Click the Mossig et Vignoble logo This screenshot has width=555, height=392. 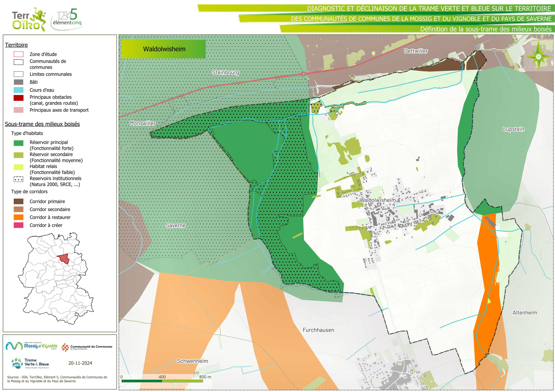click(31, 346)
